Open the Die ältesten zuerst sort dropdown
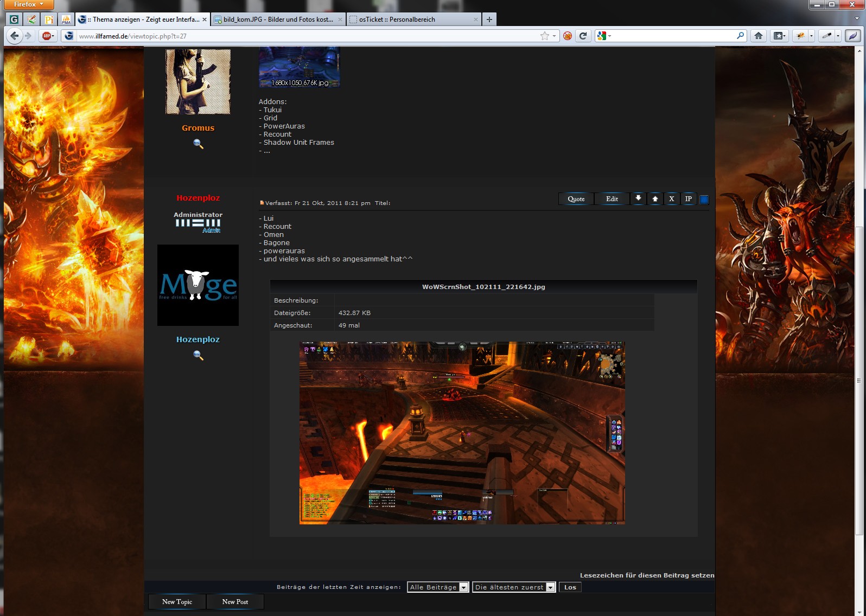The image size is (866, 616). pyautogui.click(x=514, y=587)
